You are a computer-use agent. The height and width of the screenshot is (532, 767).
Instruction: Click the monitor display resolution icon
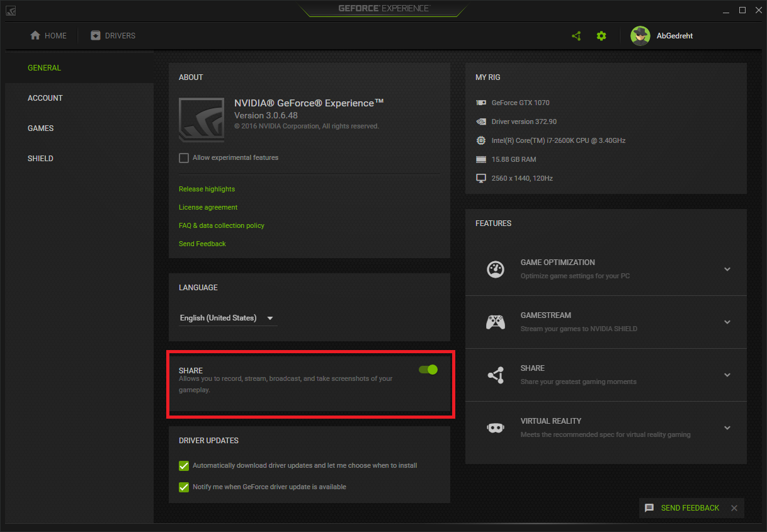click(481, 178)
